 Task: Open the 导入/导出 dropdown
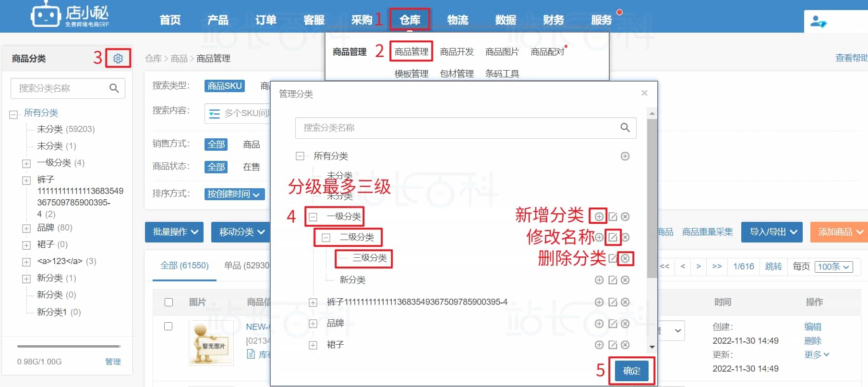pos(772,232)
